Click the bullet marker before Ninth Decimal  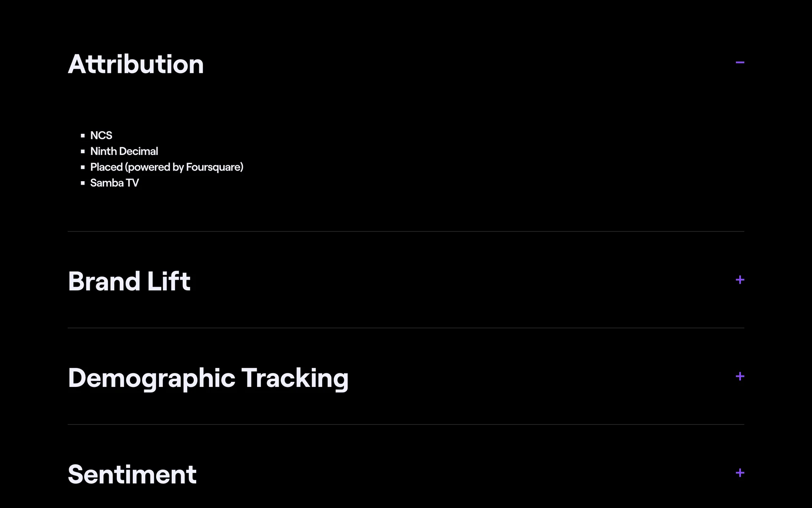83,152
